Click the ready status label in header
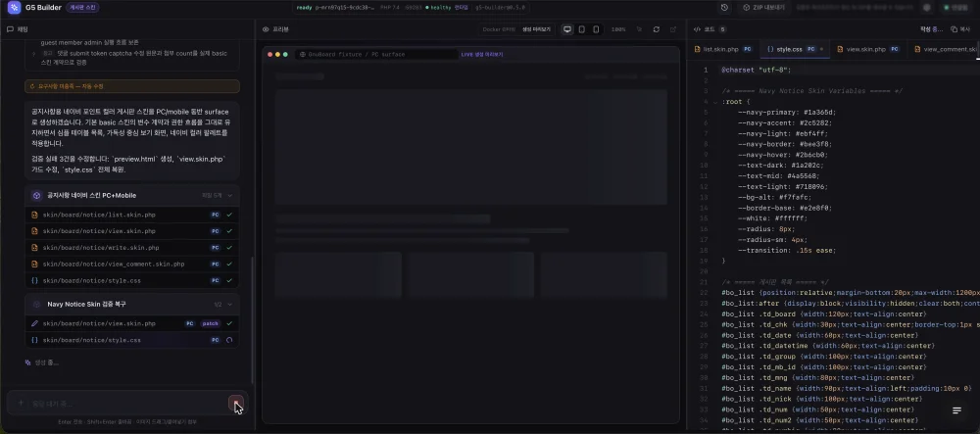 [x=305, y=8]
